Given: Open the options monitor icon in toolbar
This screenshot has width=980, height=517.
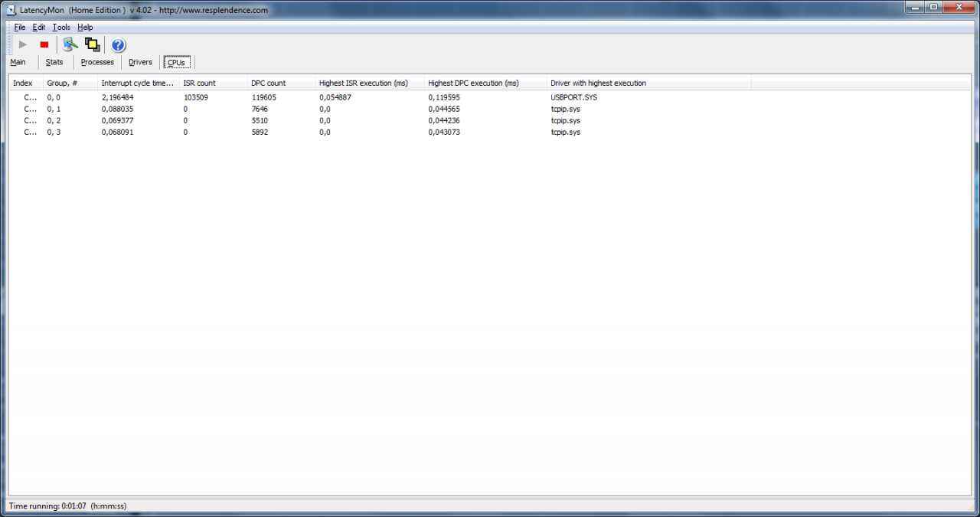Looking at the screenshot, I should (x=70, y=45).
